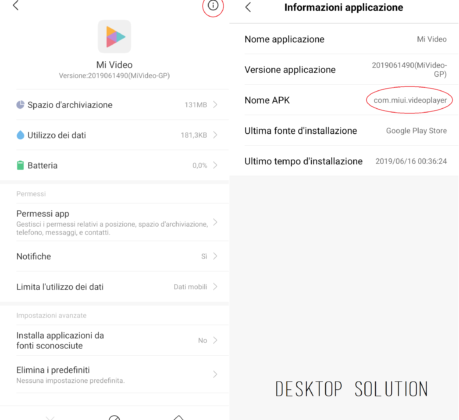
Task: Tap the circled info icon at top
Action: pos(213,6)
